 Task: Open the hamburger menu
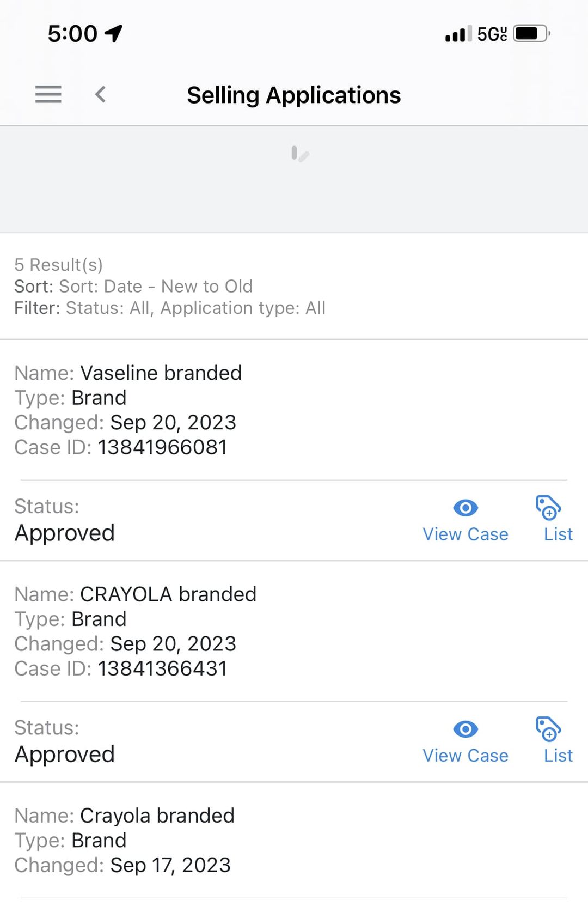48,94
